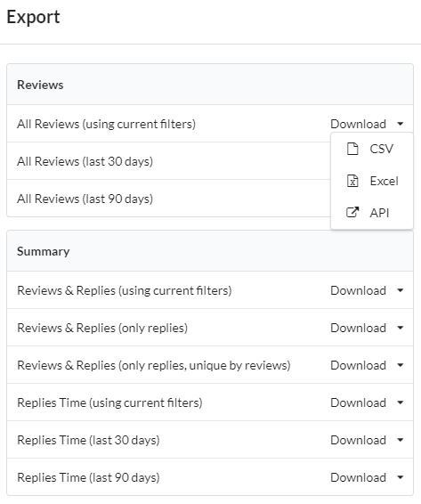Expand Download for Reviews & Replies only replies
The height and width of the screenshot is (504, 421).
[367, 328]
